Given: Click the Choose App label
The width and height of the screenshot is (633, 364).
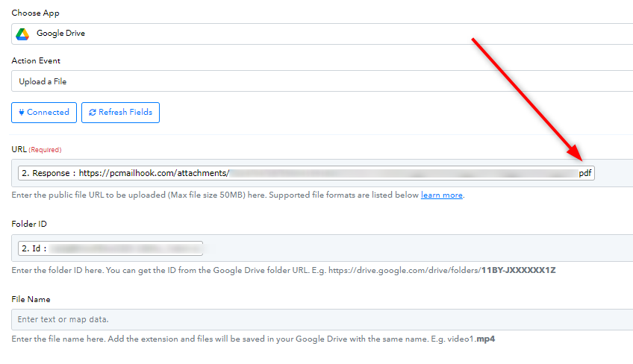Looking at the screenshot, I should click(35, 13).
